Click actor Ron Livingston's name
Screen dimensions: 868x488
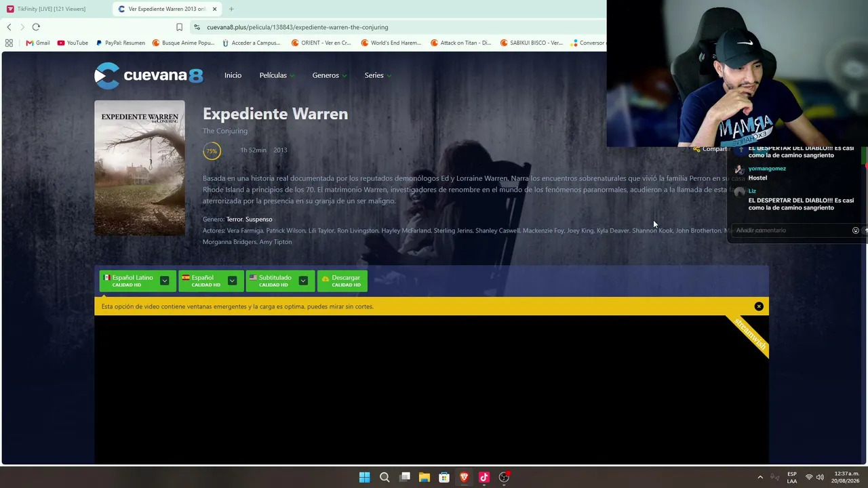(357, 230)
